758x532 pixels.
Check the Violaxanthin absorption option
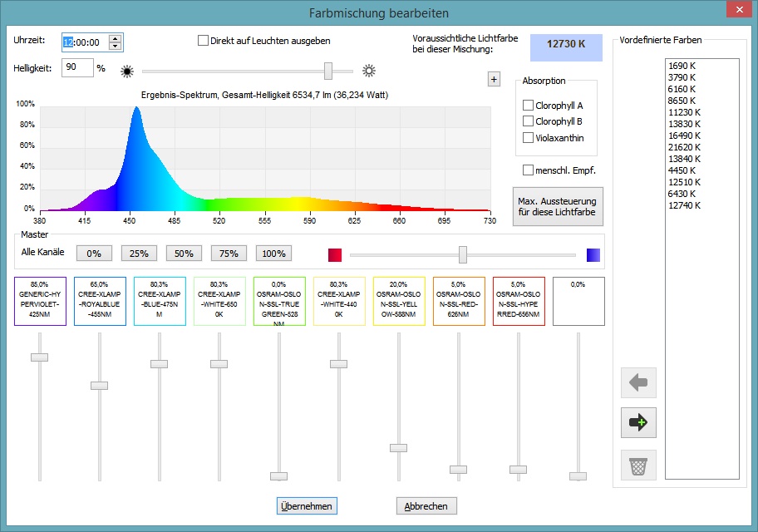coord(528,137)
